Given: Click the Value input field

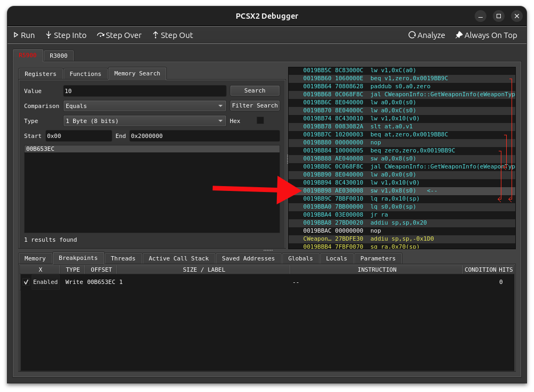Looking at the screenshot, I should pos(145,91).
